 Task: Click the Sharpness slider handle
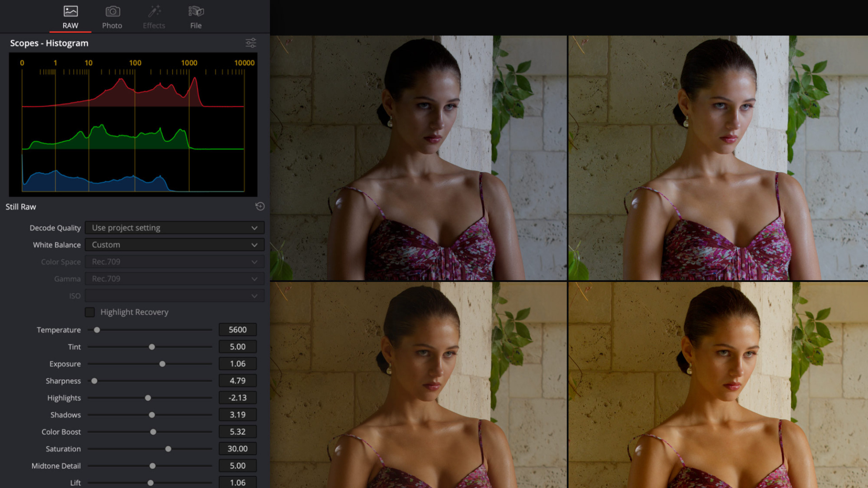tap(94, 381)
